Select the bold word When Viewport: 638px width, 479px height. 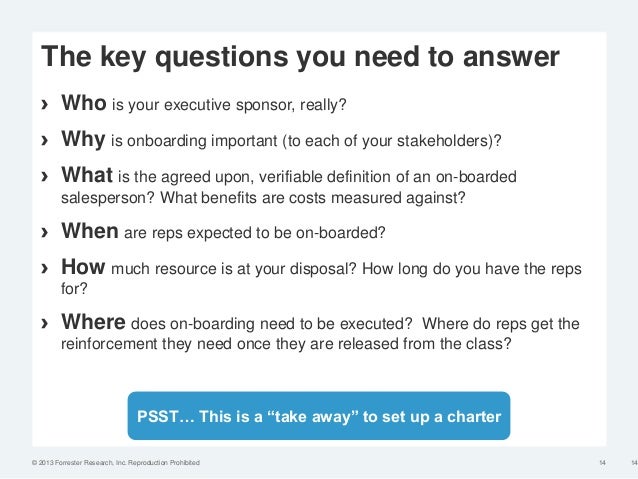click(x=89, y=231)
